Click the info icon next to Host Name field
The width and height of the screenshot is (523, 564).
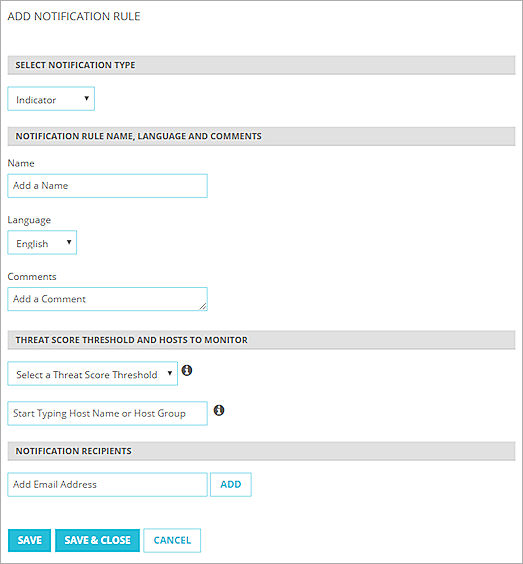point(219,410)
